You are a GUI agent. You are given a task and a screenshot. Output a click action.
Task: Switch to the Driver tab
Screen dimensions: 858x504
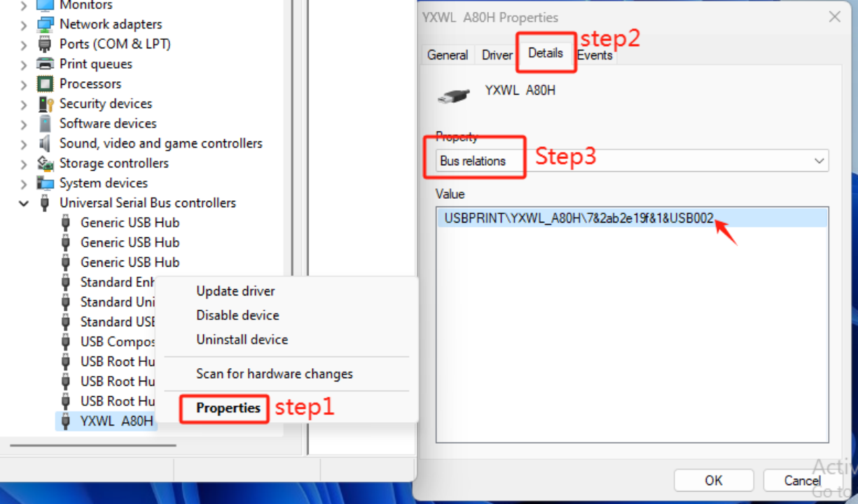[497, 55]
